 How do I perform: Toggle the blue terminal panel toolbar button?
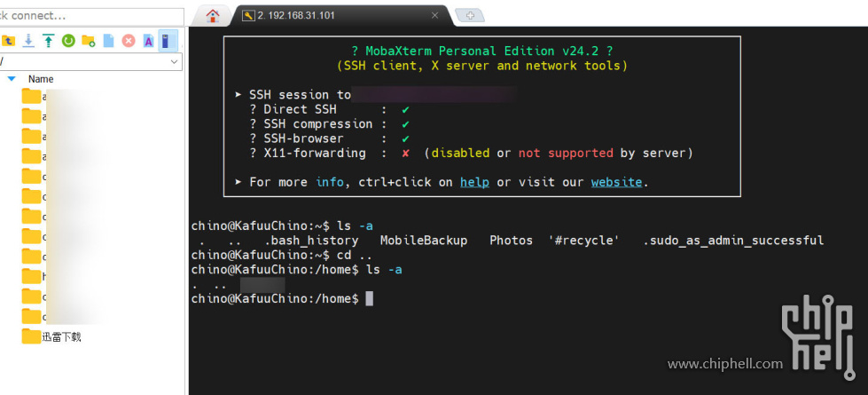pyautogui.click(x=168, y=41)
